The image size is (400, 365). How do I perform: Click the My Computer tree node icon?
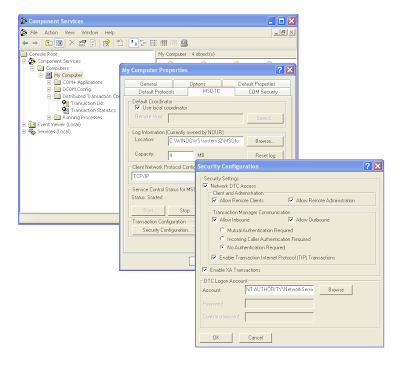[x=49, y=75]
